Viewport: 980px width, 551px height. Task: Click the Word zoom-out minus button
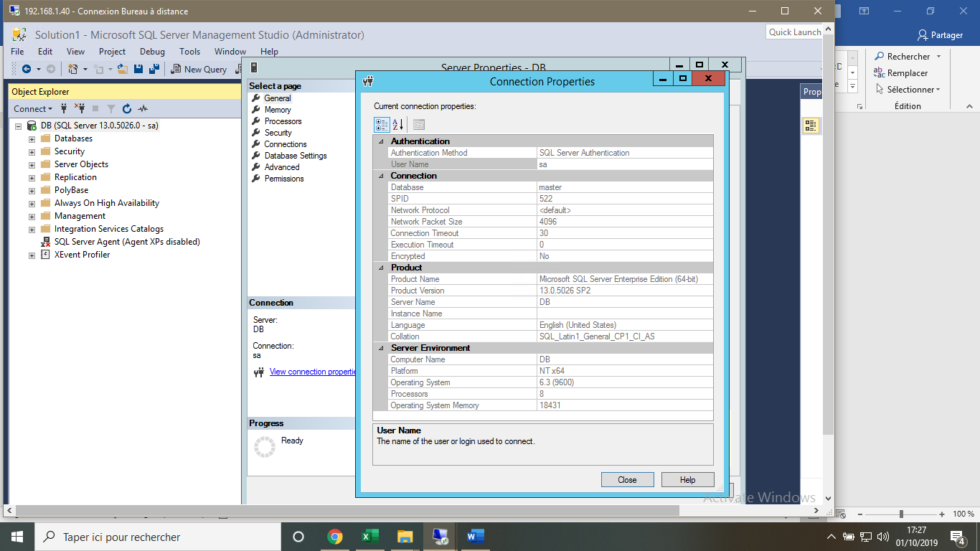click(862, 514)
